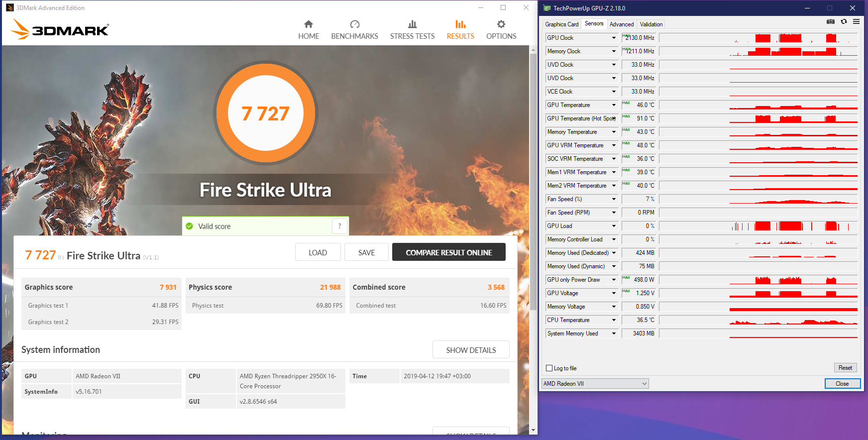Click COMPARE RESULT ONLINE
The width and height of the screenshot is (868, 440).
pyautogui.click(x=449, y=252)
